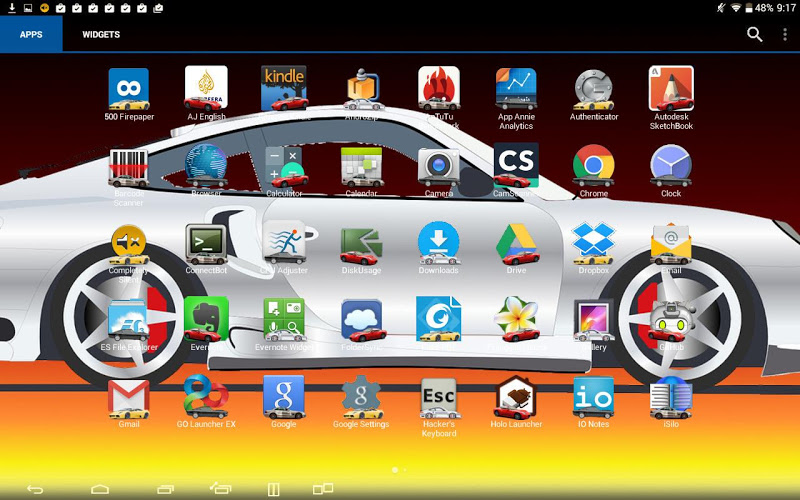Open Autodesk SketchBook
The image size is (800, 500).
click(x=671, y=88)
